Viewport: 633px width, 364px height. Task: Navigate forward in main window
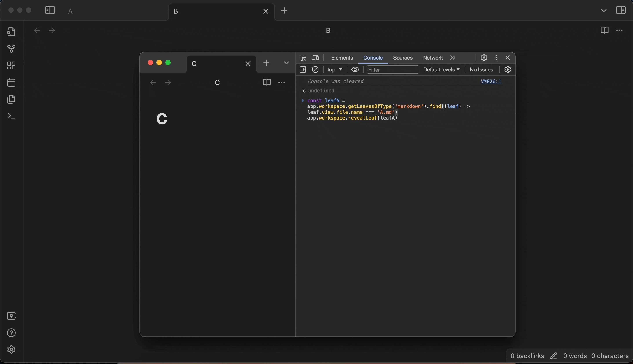52,31
